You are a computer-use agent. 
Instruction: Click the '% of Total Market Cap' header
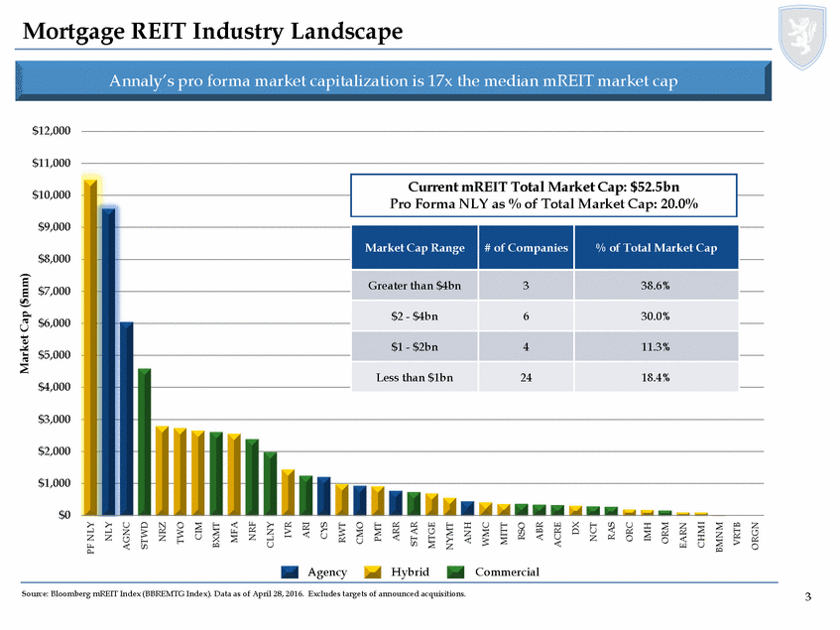coord(656,248)
